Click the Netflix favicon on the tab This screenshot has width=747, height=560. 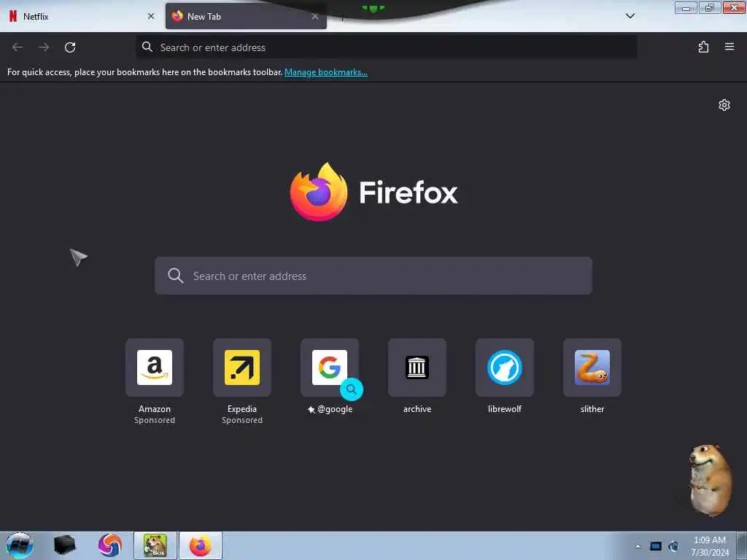[13, 16]
